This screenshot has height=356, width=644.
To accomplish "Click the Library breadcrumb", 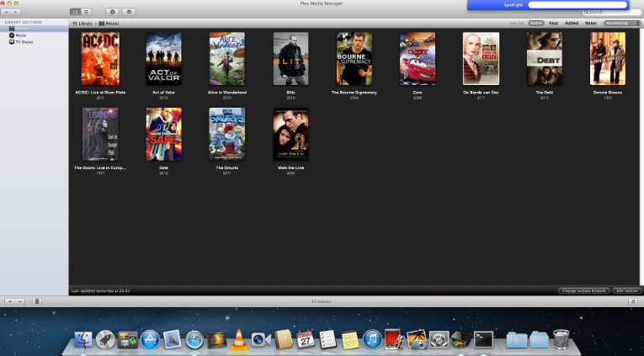I will point(82,24).
